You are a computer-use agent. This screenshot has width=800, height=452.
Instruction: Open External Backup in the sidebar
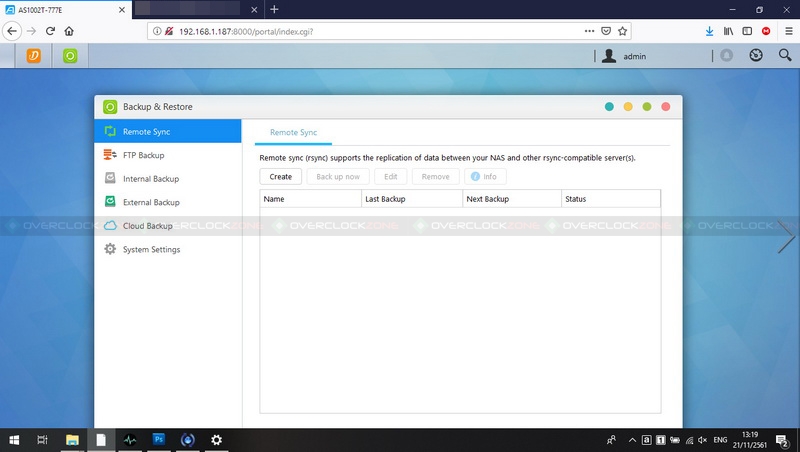pos(168,202)
